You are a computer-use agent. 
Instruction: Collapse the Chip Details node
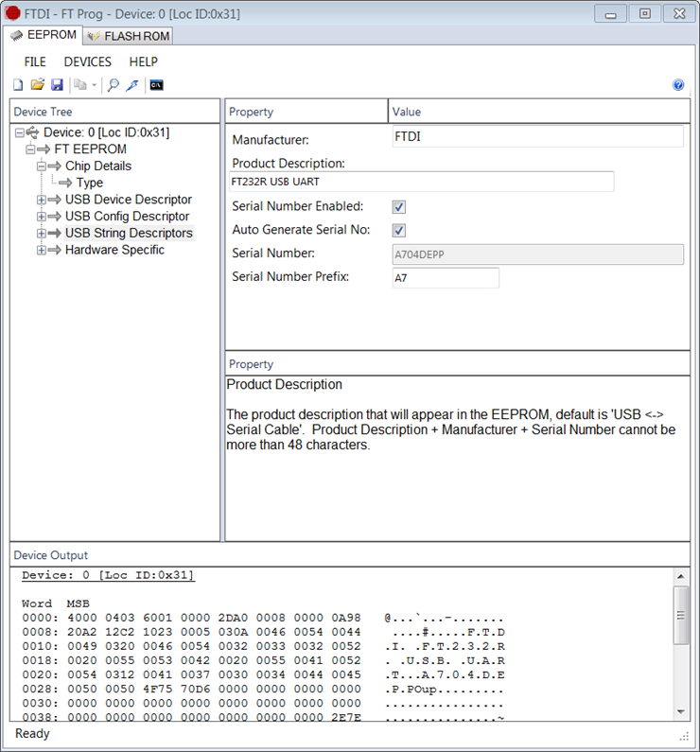(42, 166)
